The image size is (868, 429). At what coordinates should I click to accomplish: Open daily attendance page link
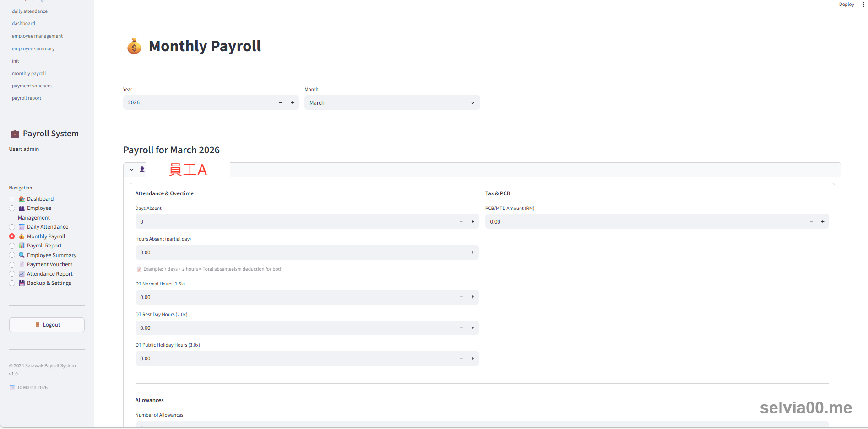(x=30, y=11)
